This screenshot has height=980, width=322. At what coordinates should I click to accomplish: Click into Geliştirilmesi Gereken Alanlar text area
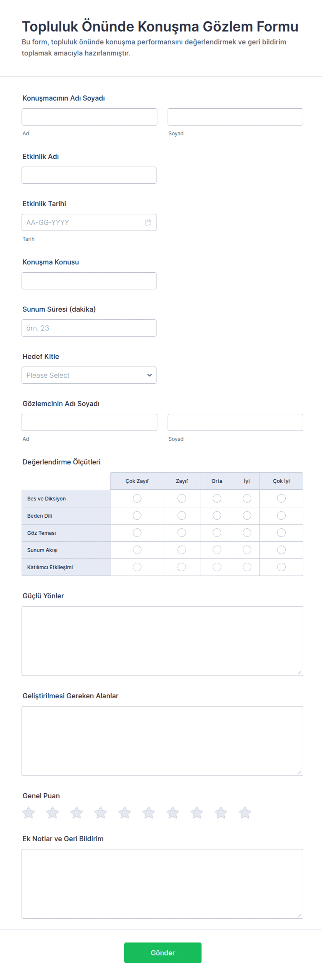162,741
